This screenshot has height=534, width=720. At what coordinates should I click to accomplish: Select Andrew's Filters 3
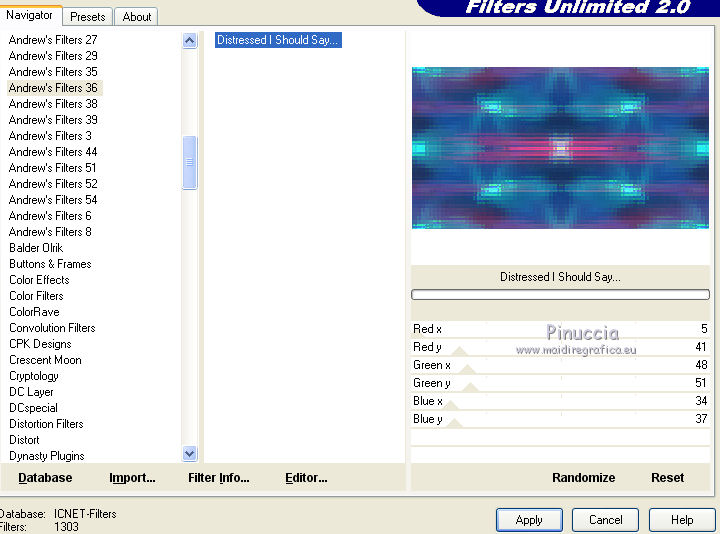coord(50,136)
